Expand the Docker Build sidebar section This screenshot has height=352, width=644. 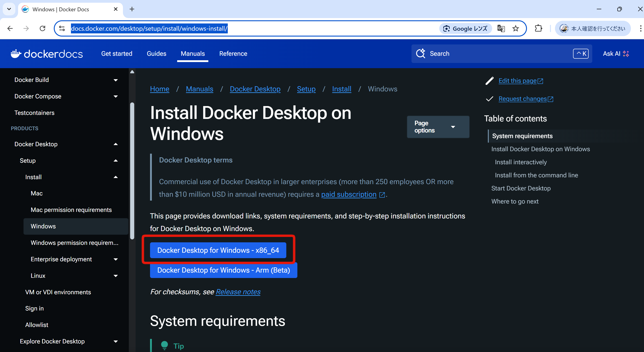click(115, 80)
